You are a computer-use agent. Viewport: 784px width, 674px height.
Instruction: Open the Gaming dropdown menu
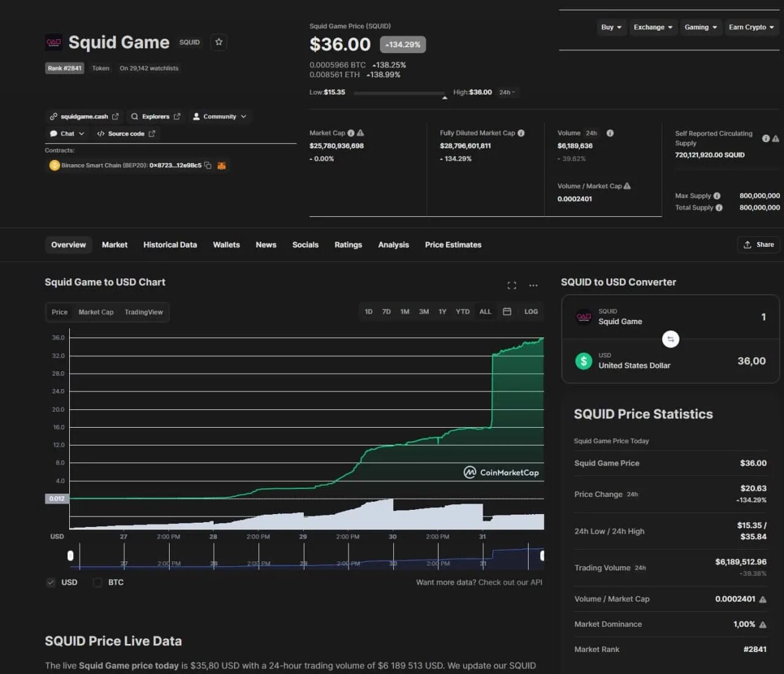pos(701,27)
